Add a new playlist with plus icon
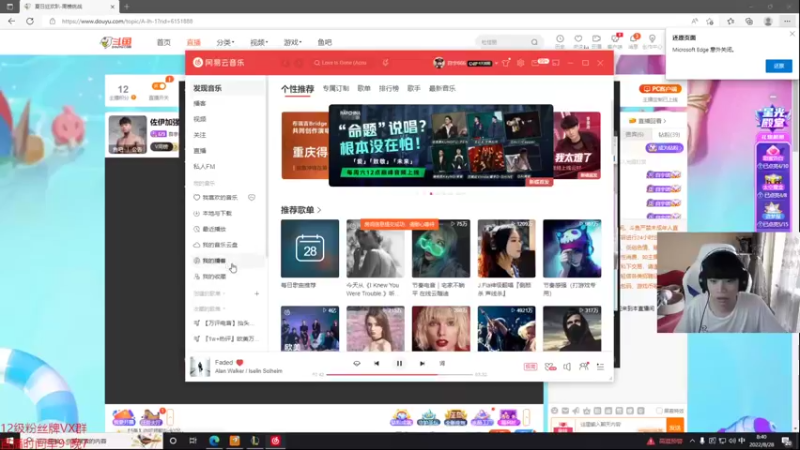Image resolution: width=800 pixels, height=450 pixels. point(257,294)
